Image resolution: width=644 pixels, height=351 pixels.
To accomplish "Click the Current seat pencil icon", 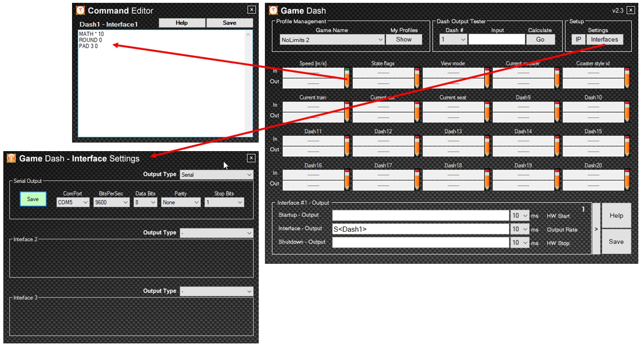I will [487, 112].
